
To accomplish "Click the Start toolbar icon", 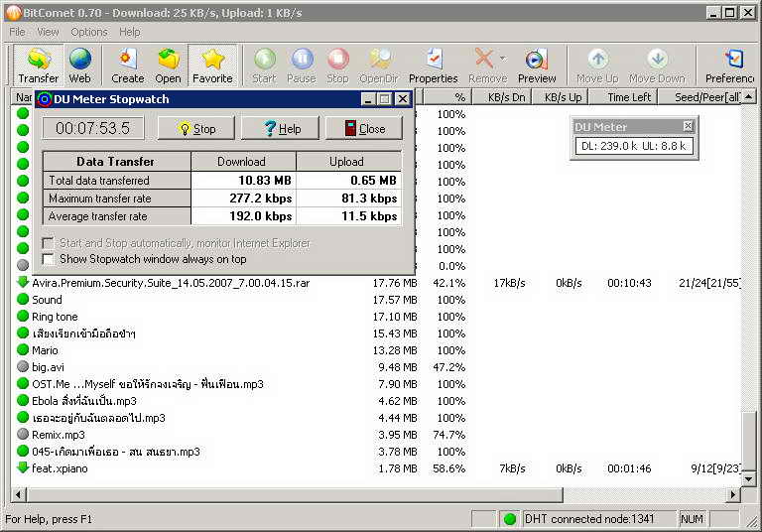I will pyautogui.click(x=264, y=66).
